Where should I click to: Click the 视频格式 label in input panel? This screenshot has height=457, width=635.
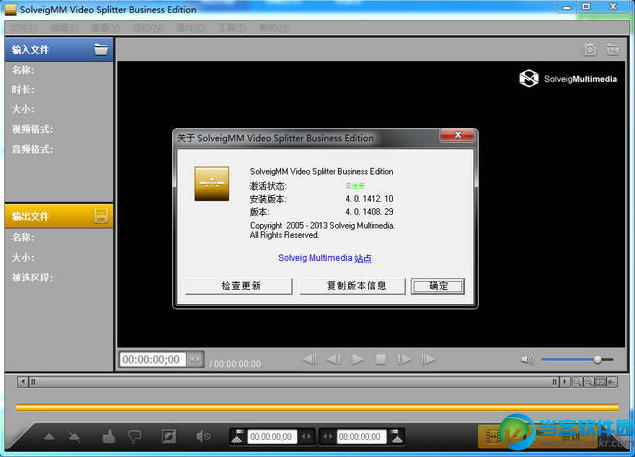(x=32, y=129)
